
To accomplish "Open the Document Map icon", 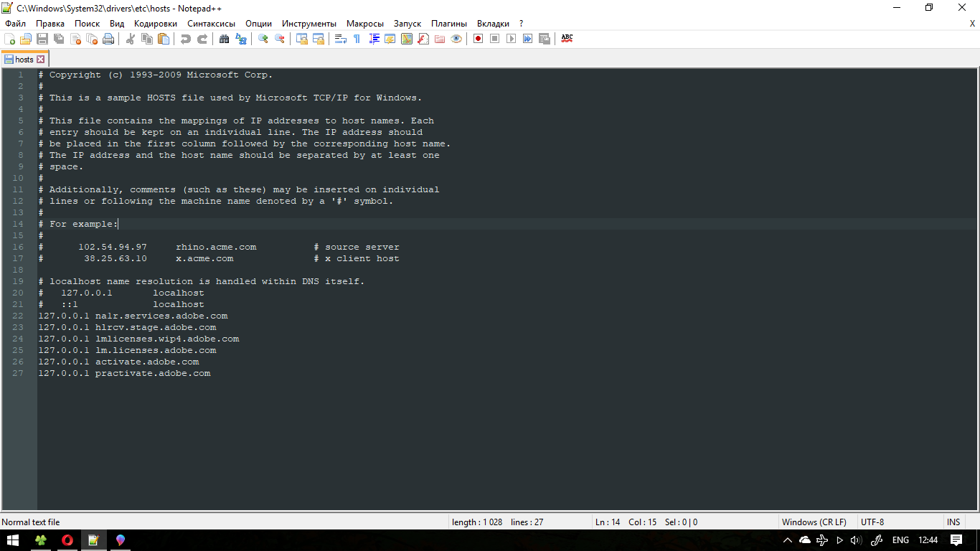I will pos(407,39).
